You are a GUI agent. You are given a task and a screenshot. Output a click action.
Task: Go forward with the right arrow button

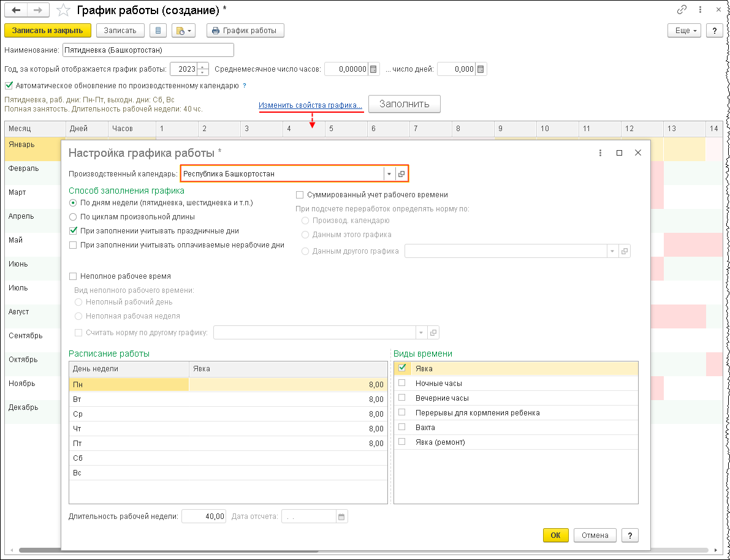(x=38, y=10)
